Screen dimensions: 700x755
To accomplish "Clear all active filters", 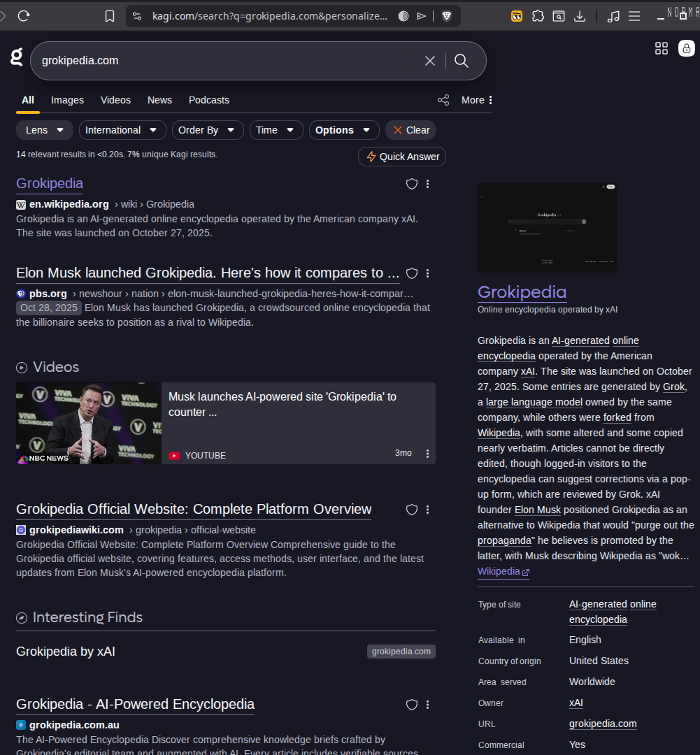I will point(410,130).
